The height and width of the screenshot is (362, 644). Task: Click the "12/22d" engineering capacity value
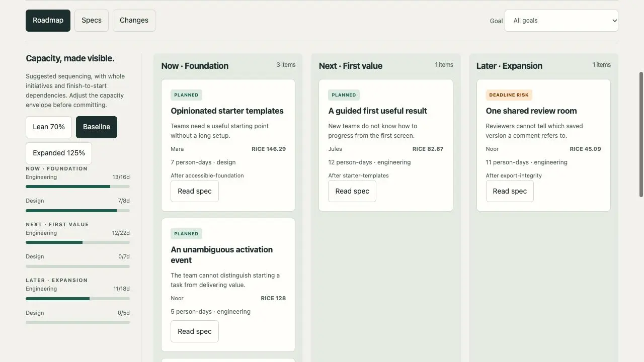(121, 233)
